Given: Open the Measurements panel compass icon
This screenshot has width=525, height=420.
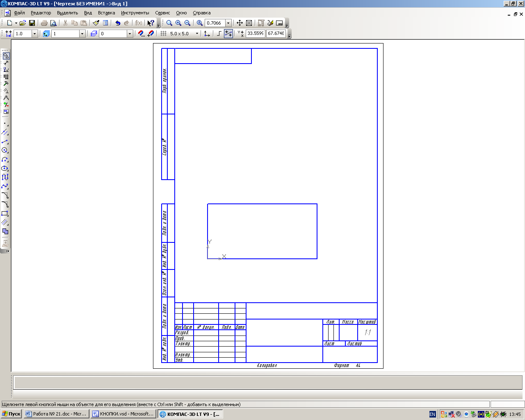Looking at the screenshot, I should (x=6, y=98).
